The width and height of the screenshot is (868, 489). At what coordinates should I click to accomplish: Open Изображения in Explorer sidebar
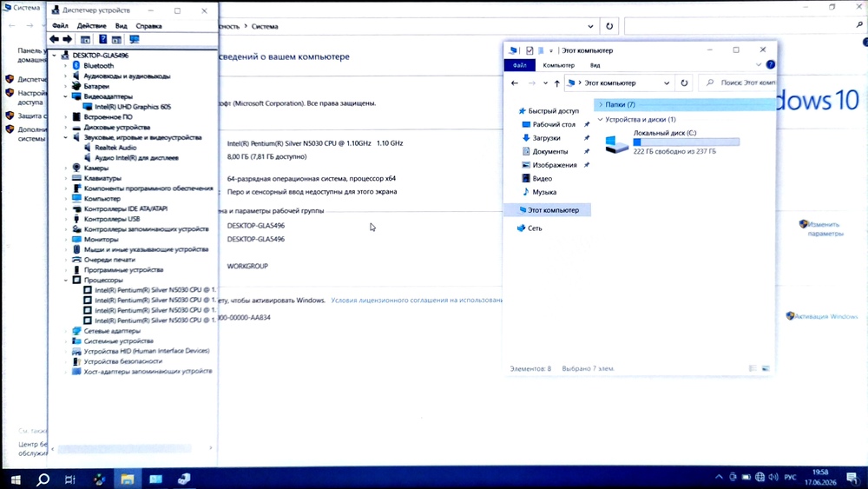(554, 165)
